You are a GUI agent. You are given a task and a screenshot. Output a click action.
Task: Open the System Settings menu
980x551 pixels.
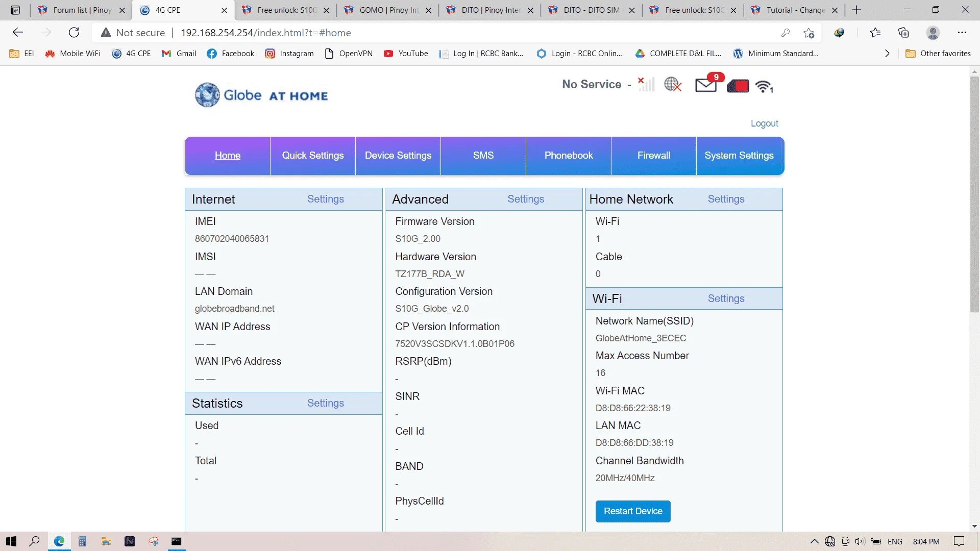pyautogui.click(x=740, y=156)
